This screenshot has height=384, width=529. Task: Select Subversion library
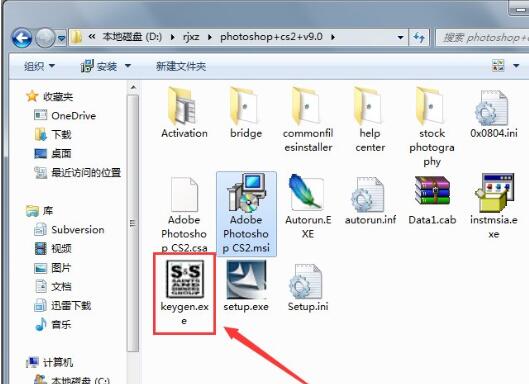click(69, 230)
